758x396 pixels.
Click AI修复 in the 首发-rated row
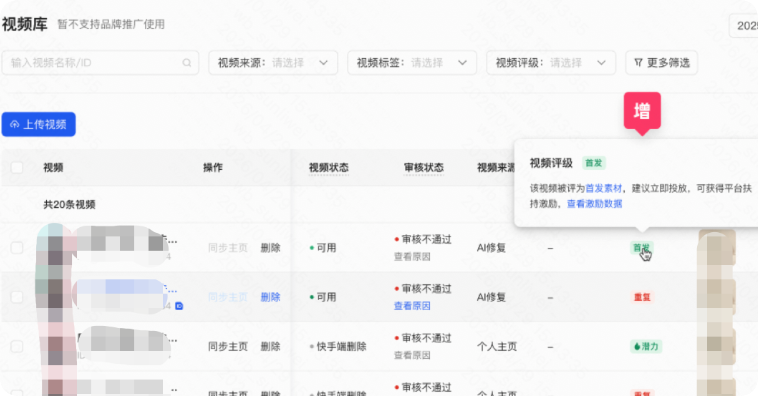click(x=491, y=248)
